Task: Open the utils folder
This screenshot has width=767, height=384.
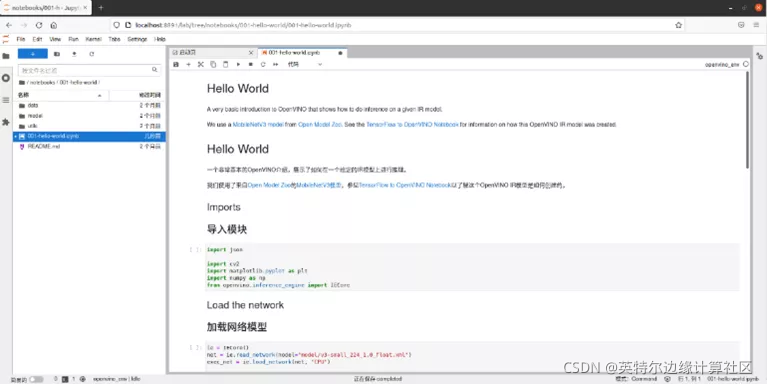Action: click(x=90, y=126)
